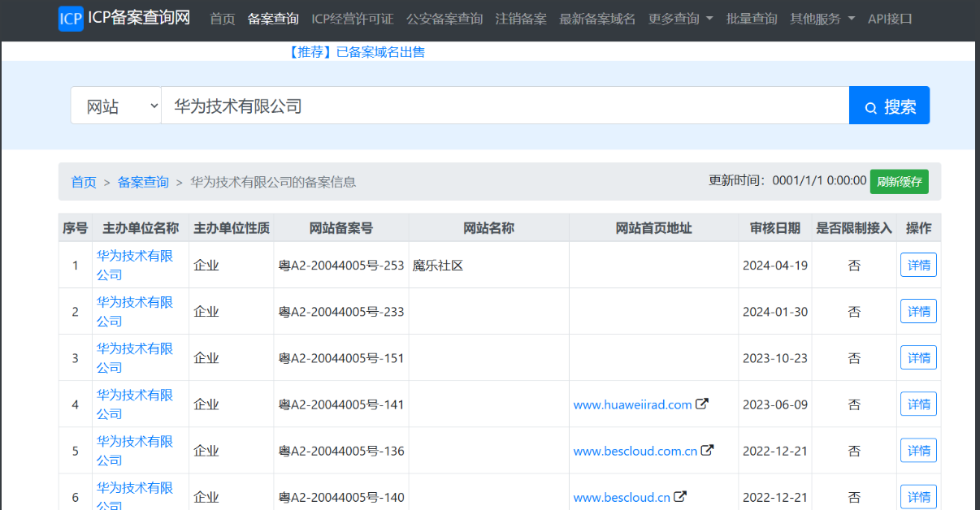Click 华为技术有限公司 link in row 2
Viewport: 980px width, 510px height.
click(x=135, y=311)
